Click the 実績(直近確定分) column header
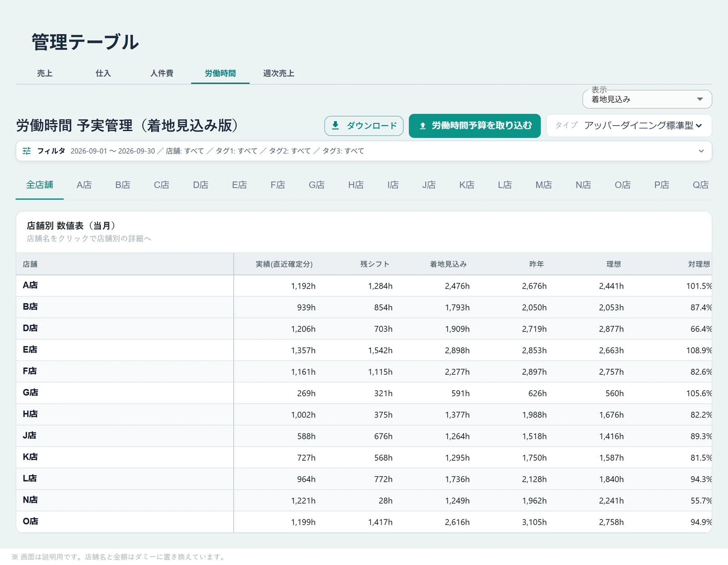728x565 pixels. (x=284, y=264)
